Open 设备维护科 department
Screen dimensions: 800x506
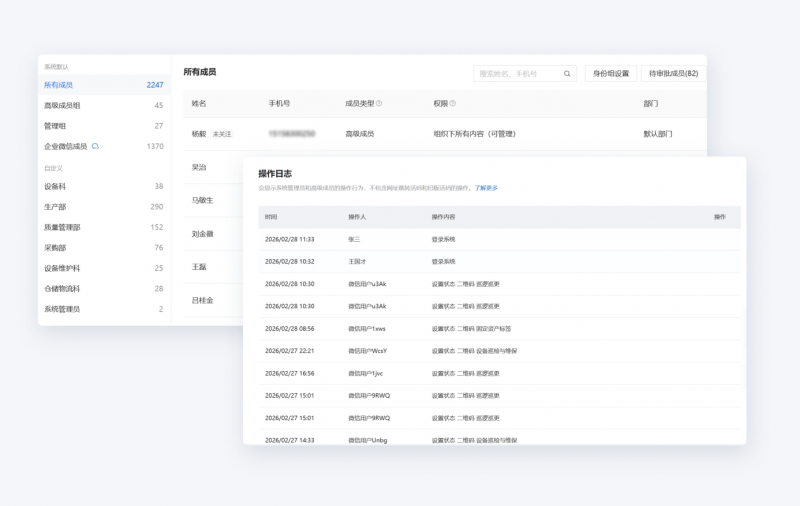pos(62,268)
